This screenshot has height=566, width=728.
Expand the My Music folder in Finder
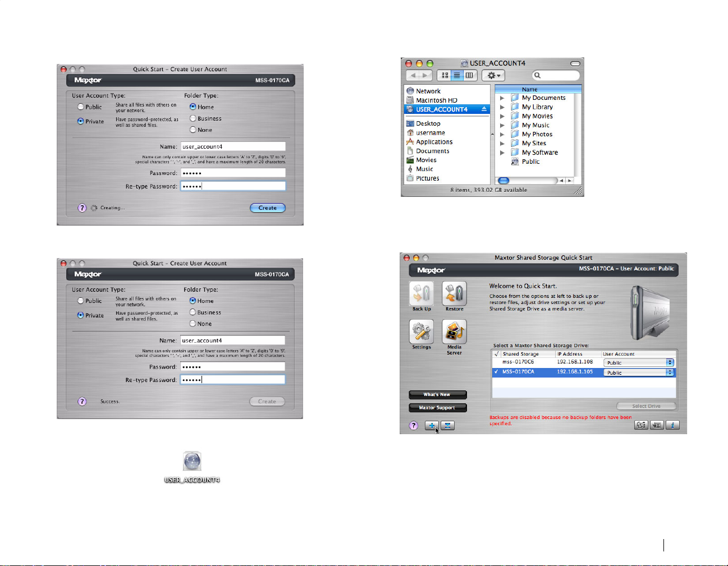point(502,125)
